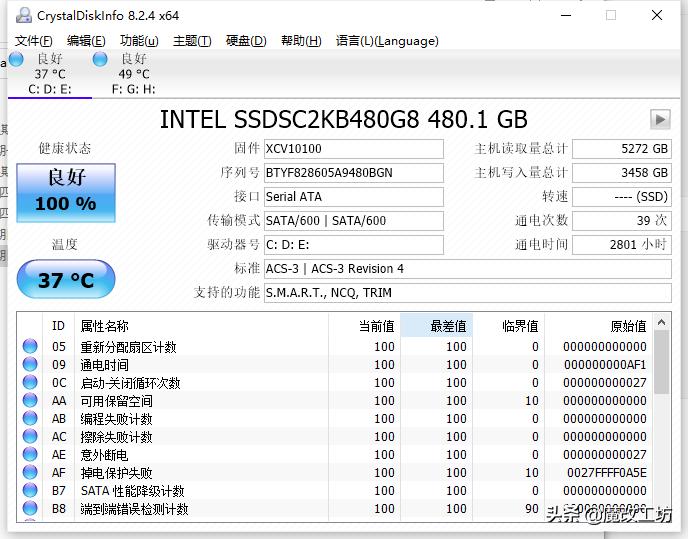The image size is (688, 539).
Task: Click status orb for attribute AF row
Action: tap(30, 473)
